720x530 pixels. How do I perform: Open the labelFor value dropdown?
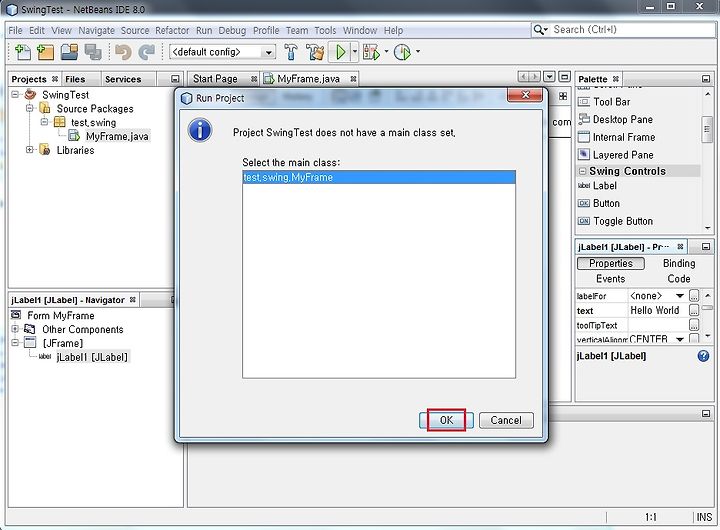point(680,296)
